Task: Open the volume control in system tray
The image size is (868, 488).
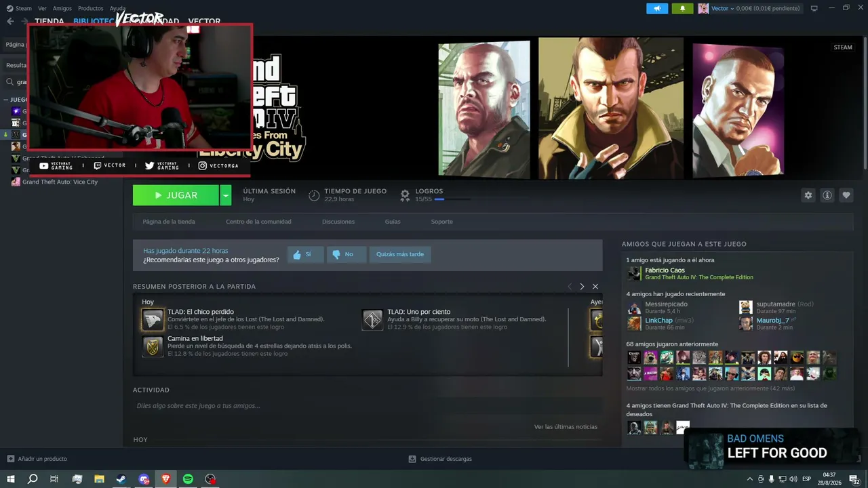Action: [795, 479]
